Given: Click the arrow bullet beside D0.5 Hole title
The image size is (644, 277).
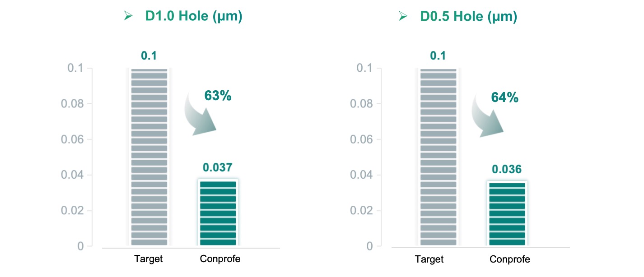Looking at the screenshot, I should [403, 17].
